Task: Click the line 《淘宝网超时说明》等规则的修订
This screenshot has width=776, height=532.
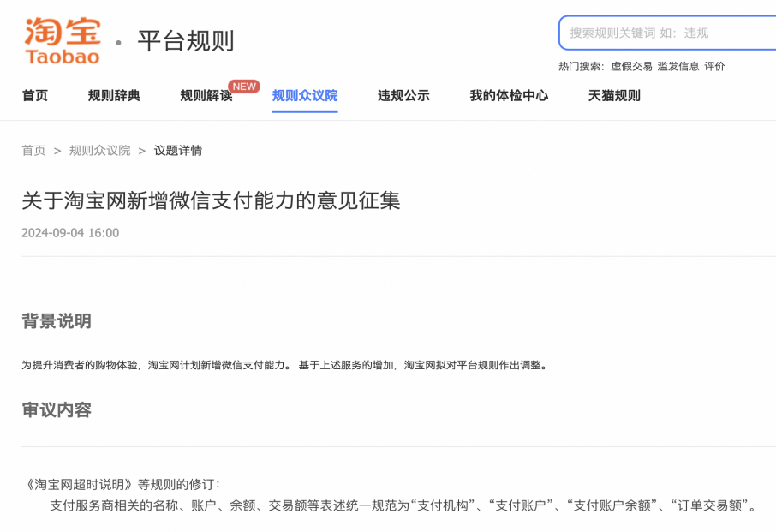Action: 122,484
